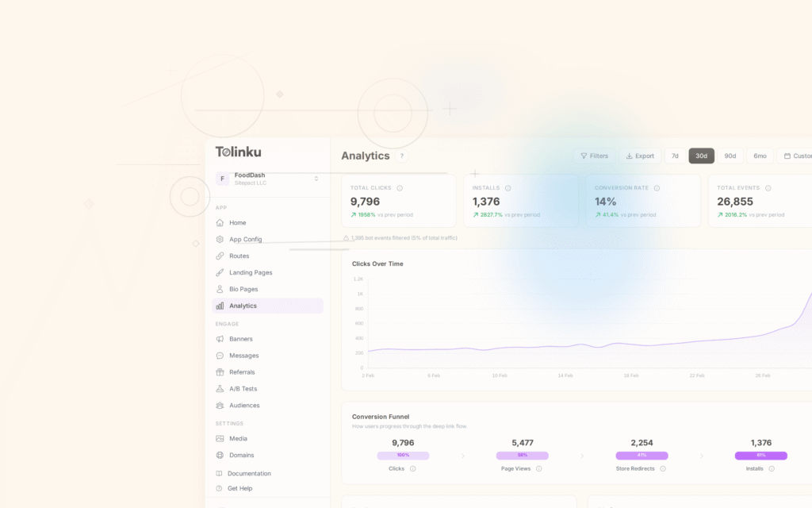This screenshot has height=508, width=812.
Task: Click info icon next to Conversion Rate
Action: click(657, 188)
